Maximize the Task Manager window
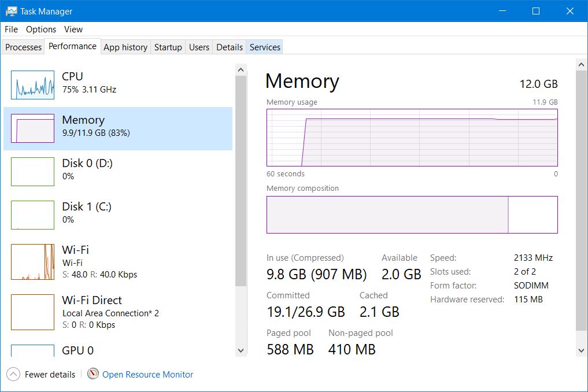Image resolution: width=588 pixels, height=392 pixels. pos(536,11)
